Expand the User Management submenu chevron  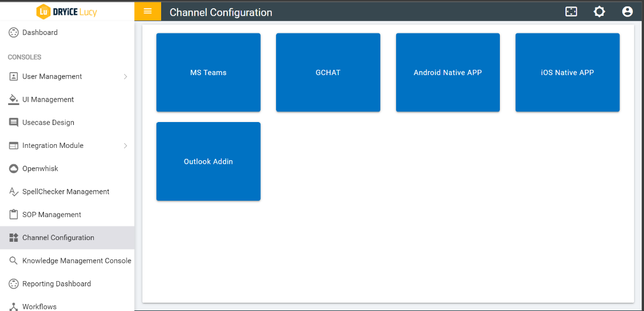click(x=125, y=76)
